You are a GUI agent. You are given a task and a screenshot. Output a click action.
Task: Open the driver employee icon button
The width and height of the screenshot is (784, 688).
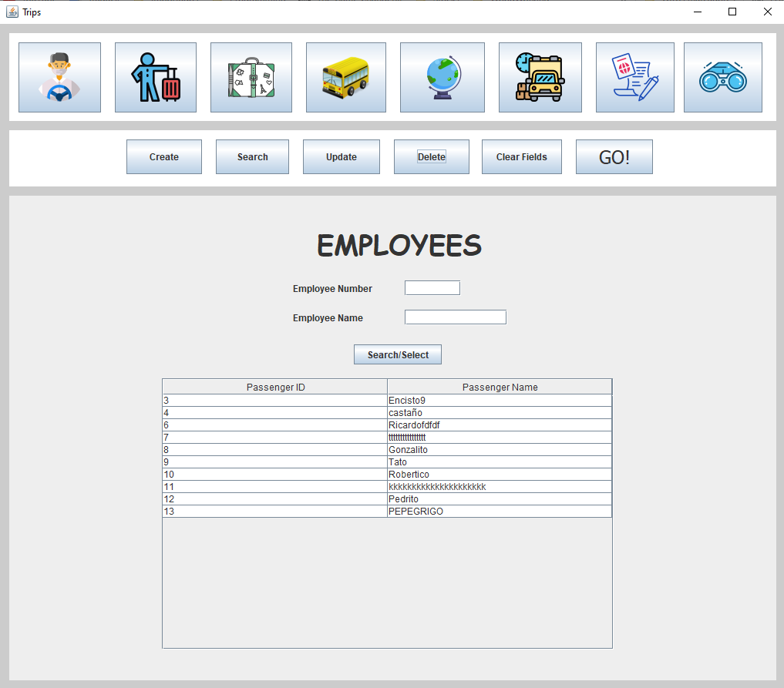point(59,78)
